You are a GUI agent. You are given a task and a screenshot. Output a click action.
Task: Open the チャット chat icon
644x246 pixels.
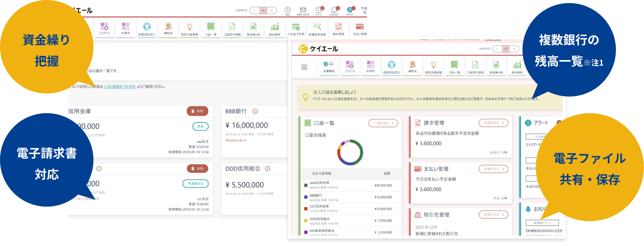point(350,10)
